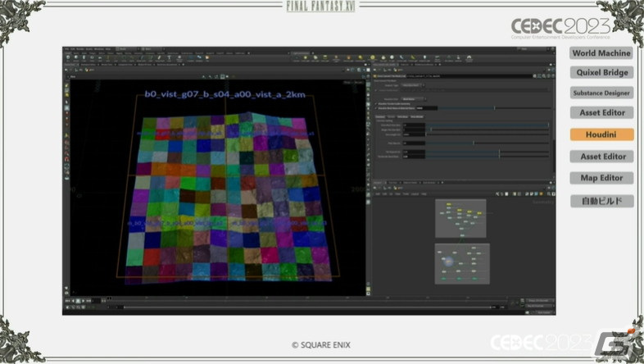The width and height of the screenshot is (644, 364).
Task: Select the Spot Light shelf tool
Action: point(315,58)
